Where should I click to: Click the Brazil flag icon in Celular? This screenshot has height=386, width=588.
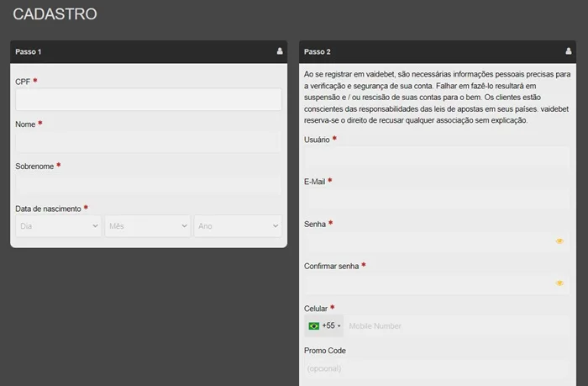314,326
